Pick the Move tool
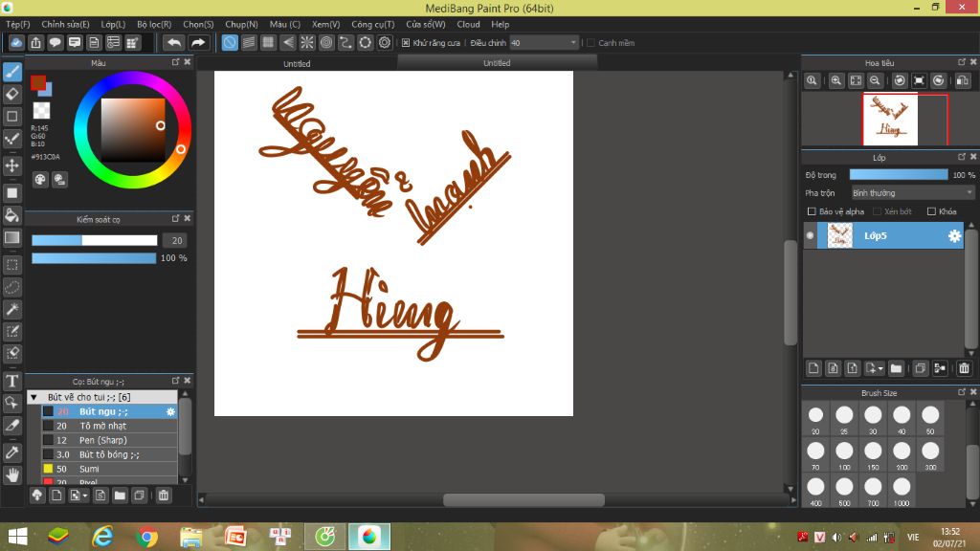The height and width of the screenshot is (551, 980). [12, 165]
